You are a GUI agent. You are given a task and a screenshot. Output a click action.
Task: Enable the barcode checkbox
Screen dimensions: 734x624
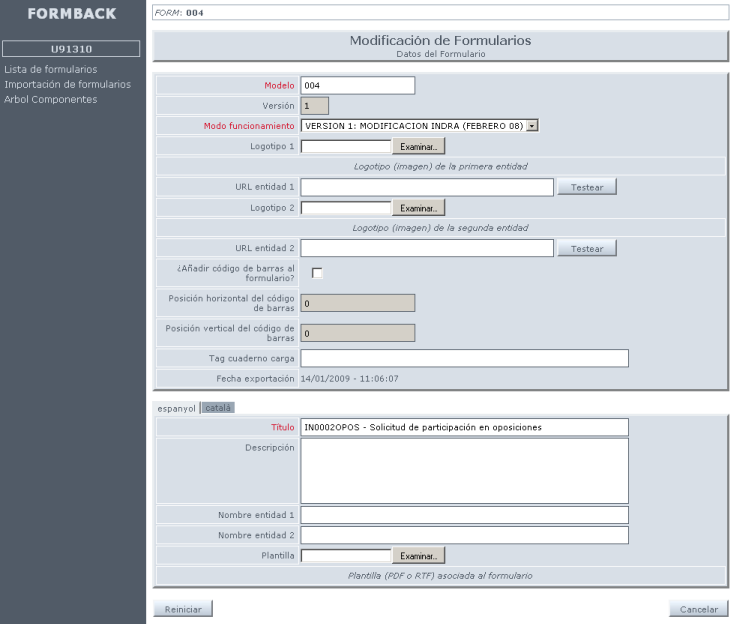click(317, 274)
